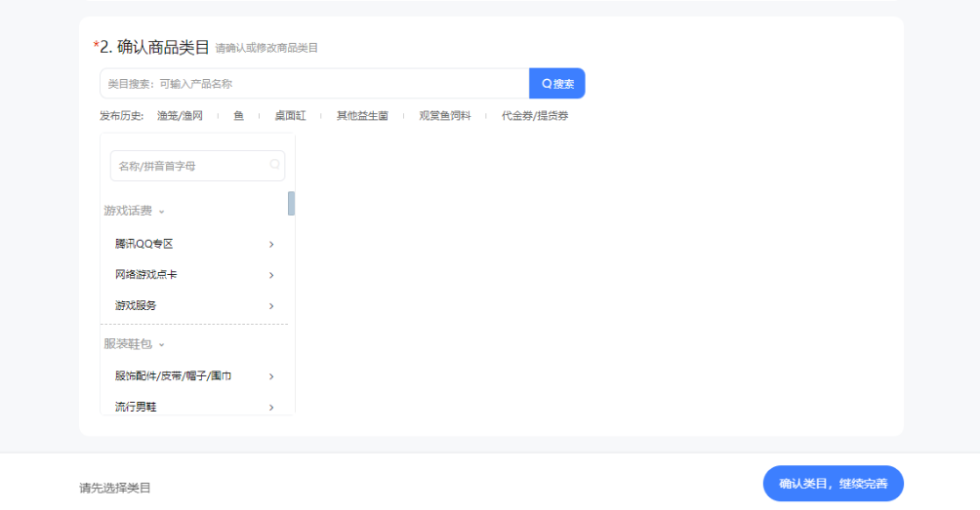Click the category list scrollbar thumb
Viewport: 980px width, 510px height.
(291, 203)
